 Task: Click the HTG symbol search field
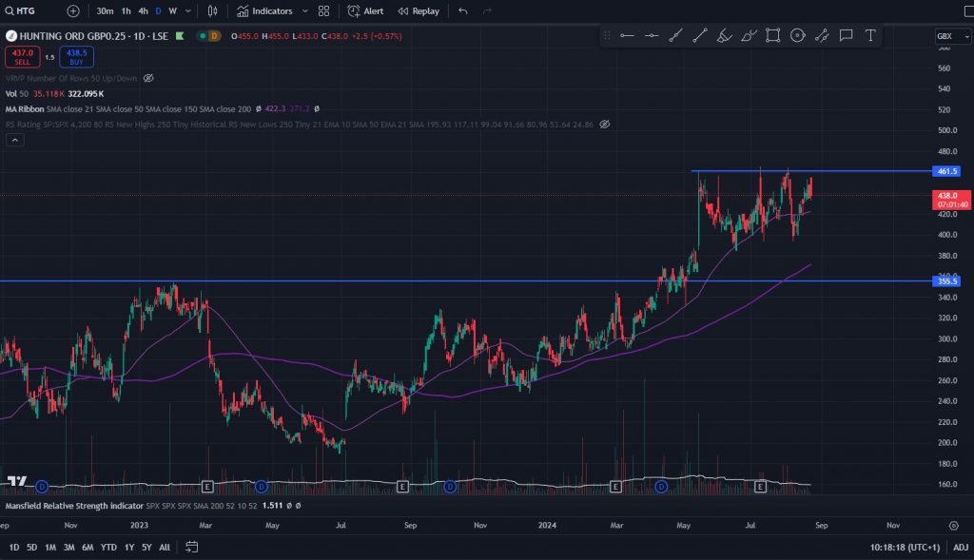[x=29, y=11]
